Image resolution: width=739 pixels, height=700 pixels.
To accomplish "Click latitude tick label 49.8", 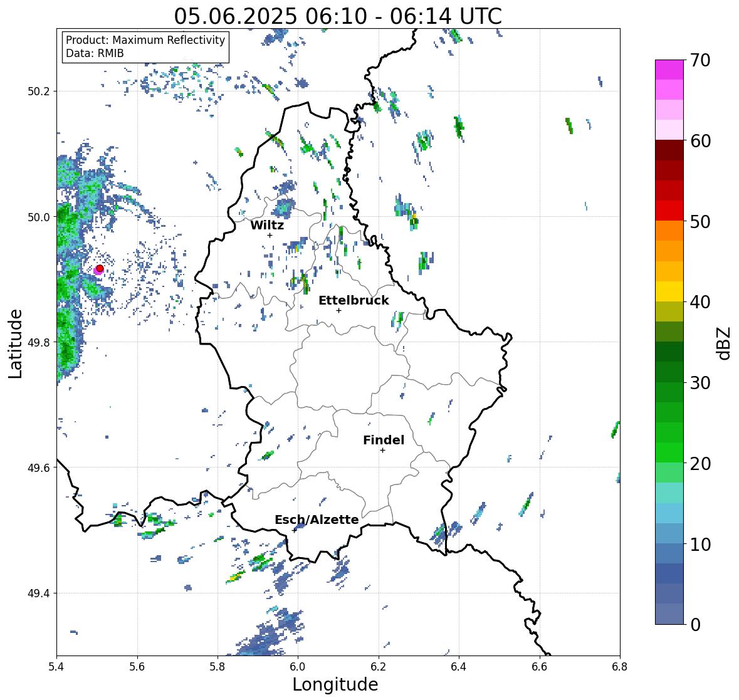I will [39, 342].
